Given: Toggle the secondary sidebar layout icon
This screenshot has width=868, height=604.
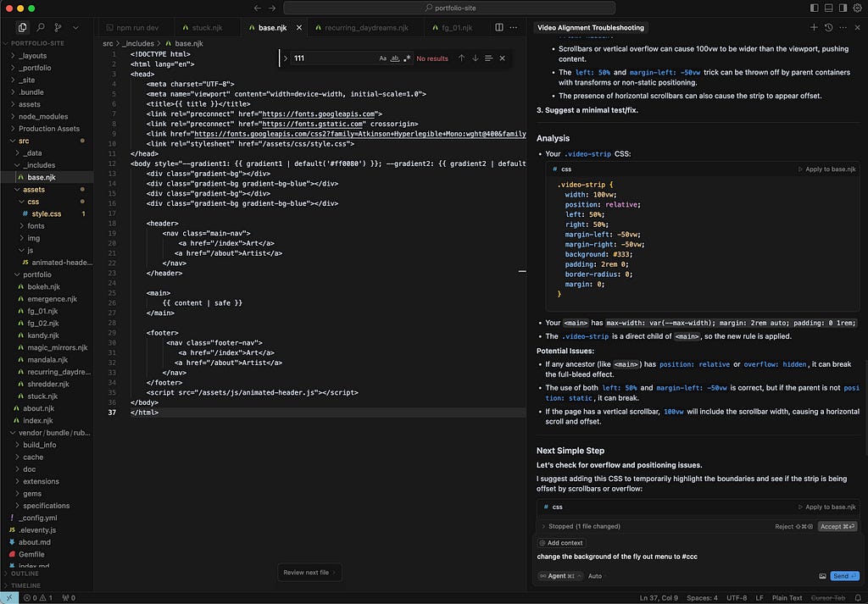Looking at the screenshot, I should pos(843,8).
